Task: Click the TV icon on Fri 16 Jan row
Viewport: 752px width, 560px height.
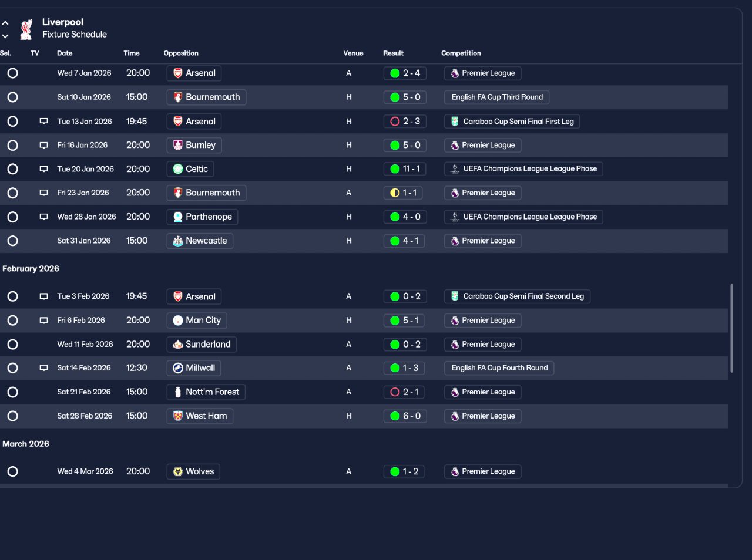Action: coord(43,145)
